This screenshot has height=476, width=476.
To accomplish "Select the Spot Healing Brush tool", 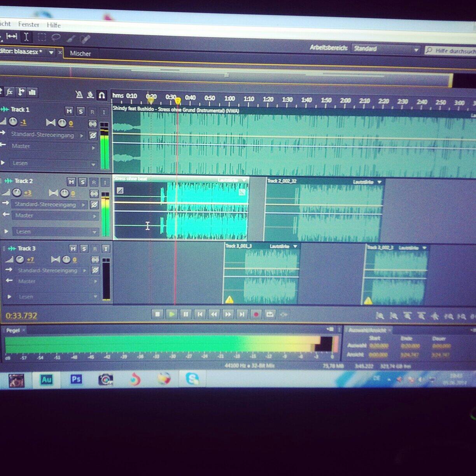I will 85,38.
